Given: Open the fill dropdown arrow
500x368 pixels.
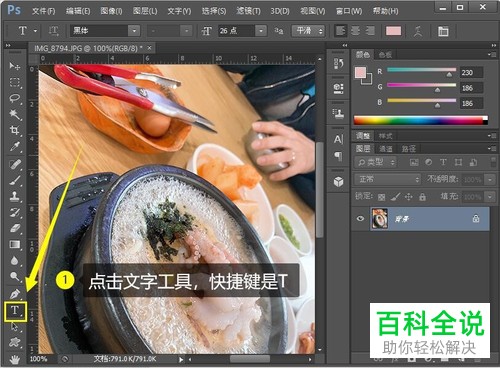Looking at the screenshot, I should click(490, 197).
